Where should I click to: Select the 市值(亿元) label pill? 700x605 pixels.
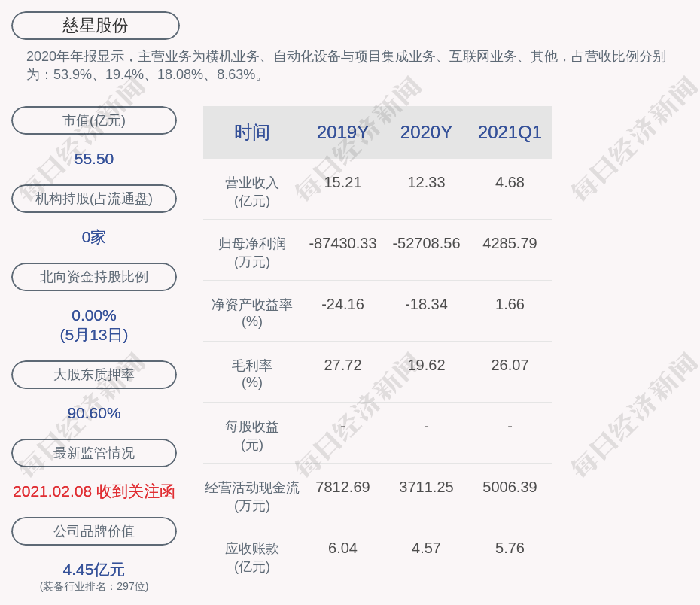pos(94,120)
